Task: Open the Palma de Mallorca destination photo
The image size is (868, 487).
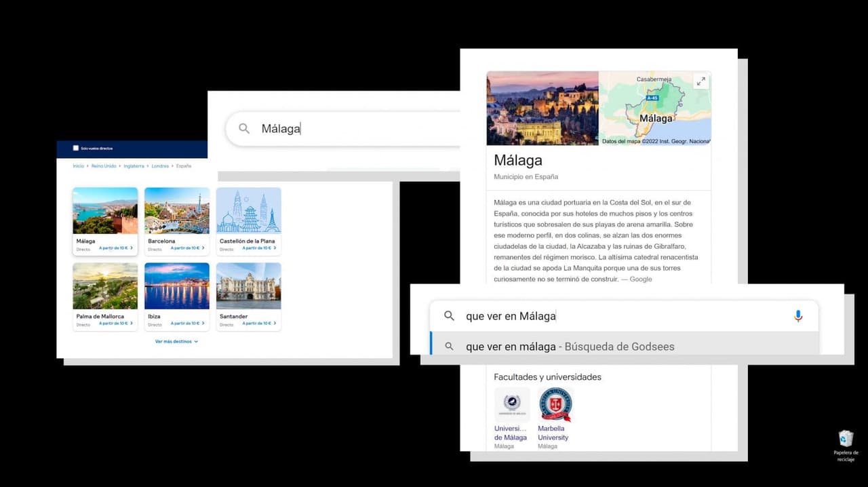Action: coord(105,286)
